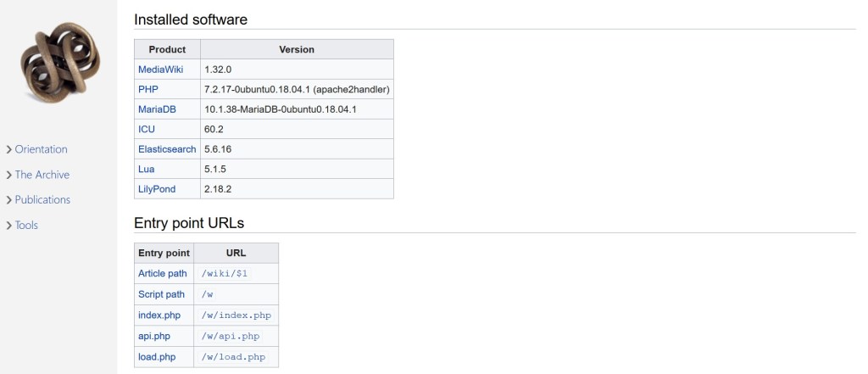Image resolution: width=868 pixels, height=374 pixels.
Task: Open the Script path link
Action: click(x=161, y=294)
